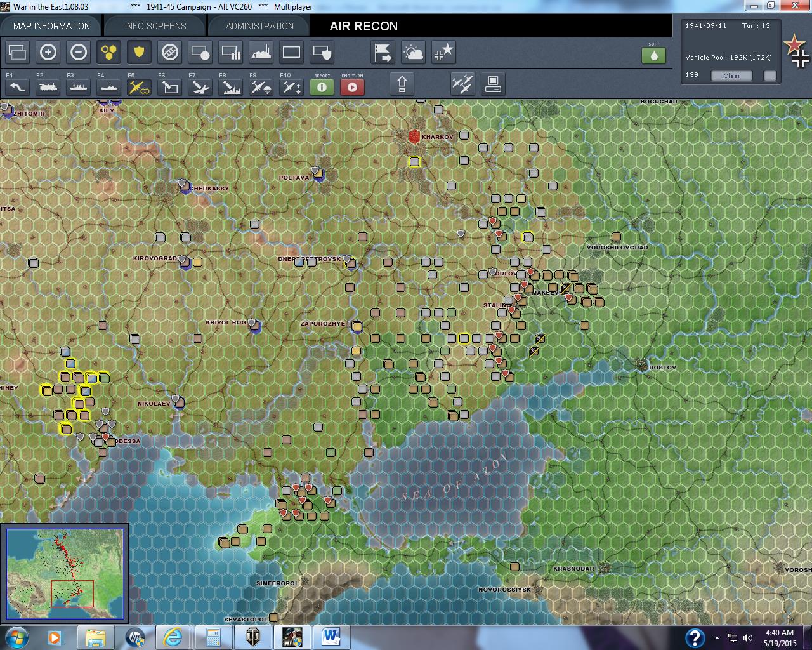Image resolution: width=812 pixels, height=650 pixels.
Task: Toggle the green SOFT factors indicator
Action: tap(654, 55)
